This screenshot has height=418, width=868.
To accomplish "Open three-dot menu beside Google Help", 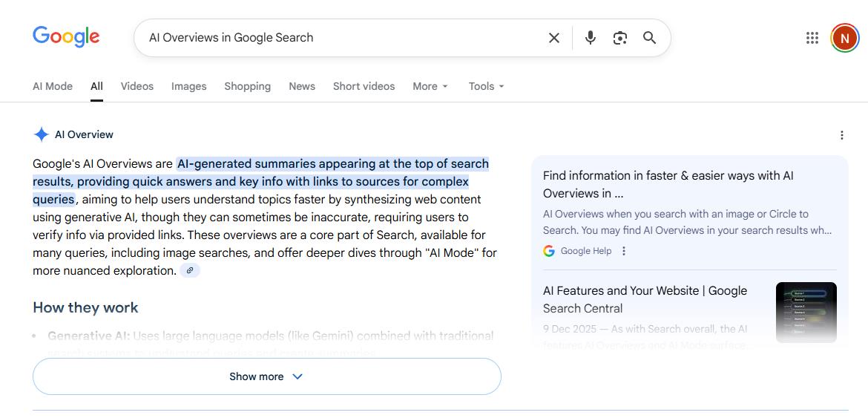I will (624, 251).
